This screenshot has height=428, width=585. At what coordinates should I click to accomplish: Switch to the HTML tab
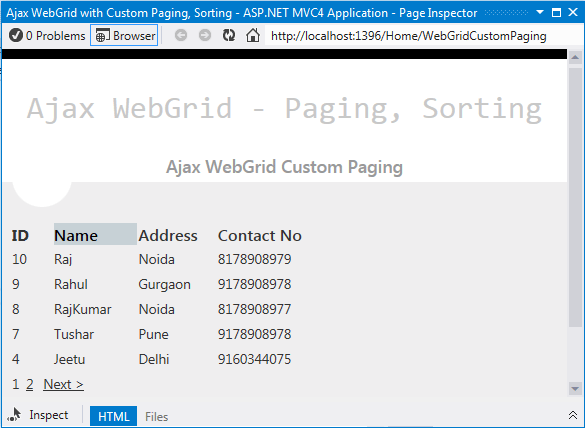tap(113, 416)
